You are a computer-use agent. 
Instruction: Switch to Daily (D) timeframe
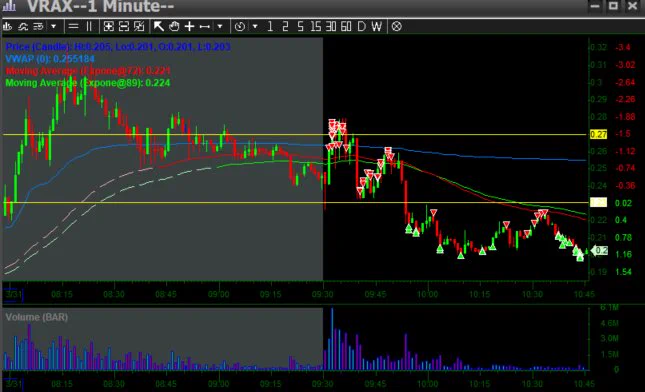362,27
